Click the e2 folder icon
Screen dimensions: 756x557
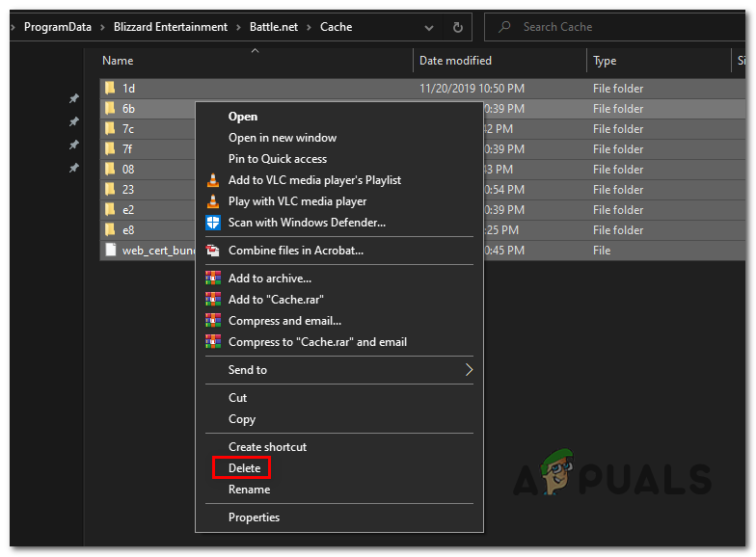click(110, 210)
